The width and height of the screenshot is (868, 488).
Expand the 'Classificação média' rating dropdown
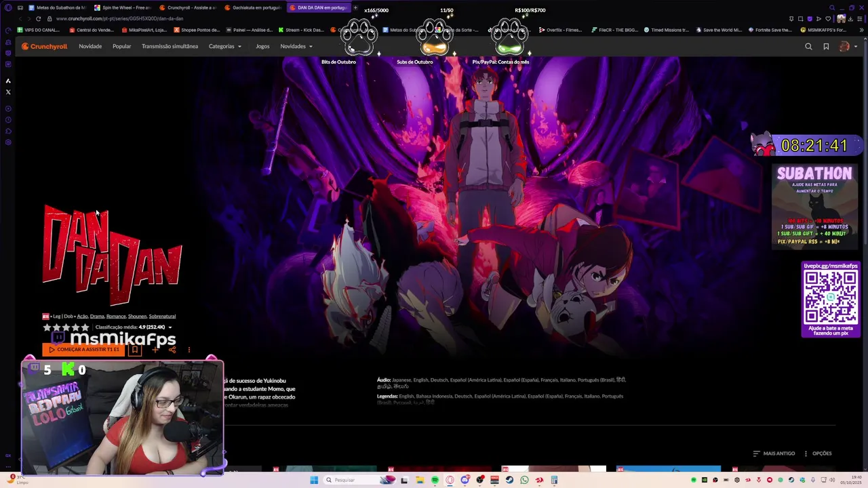170,327
